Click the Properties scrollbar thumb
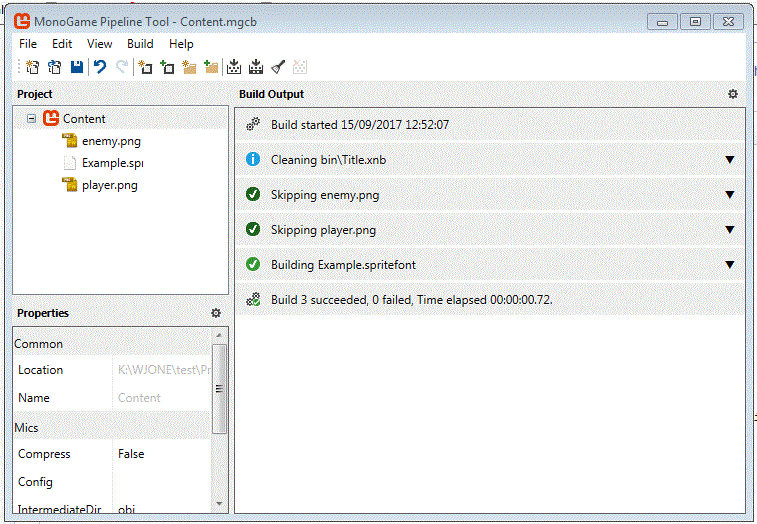 point(219,389)
